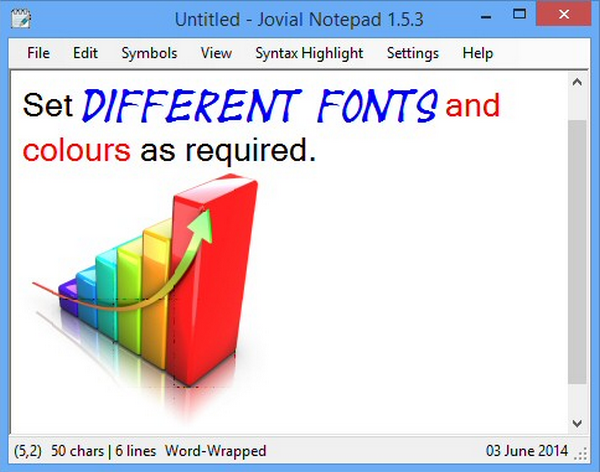Click the resize grip in the status bar corner
Screen dimensions: 600x472
click(x=581, y=454)
